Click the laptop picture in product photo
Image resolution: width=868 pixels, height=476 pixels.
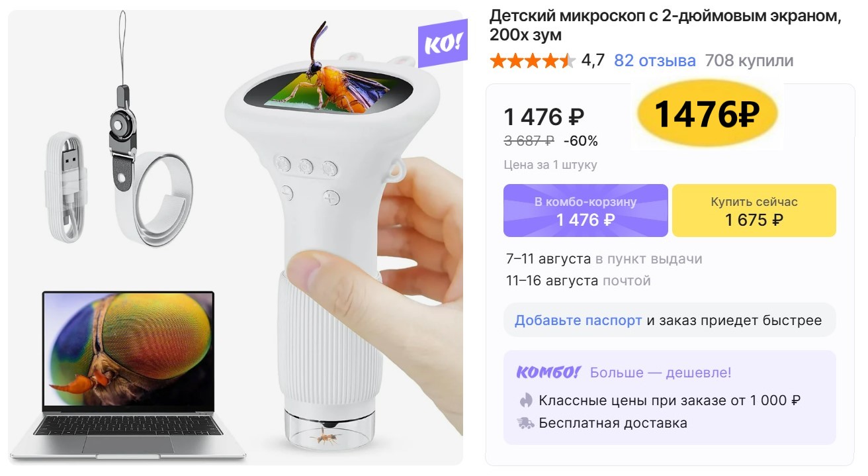tap(127, 374)
